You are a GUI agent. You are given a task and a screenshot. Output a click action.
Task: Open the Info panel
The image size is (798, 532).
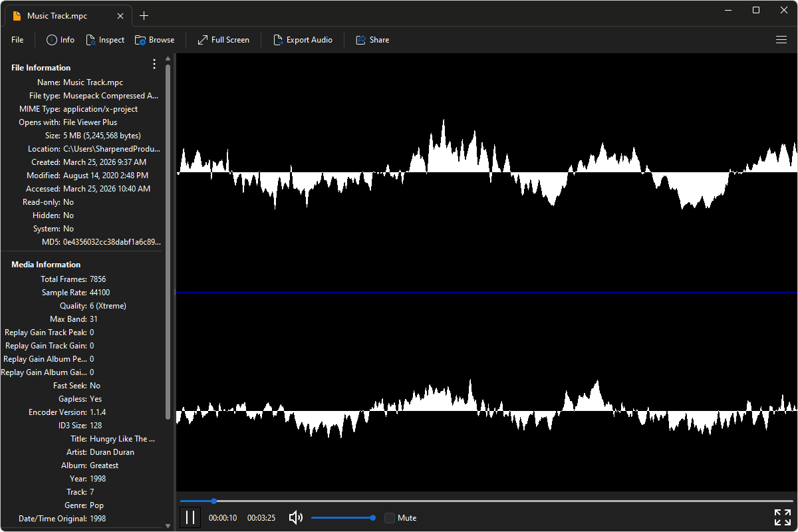[60, 40]
